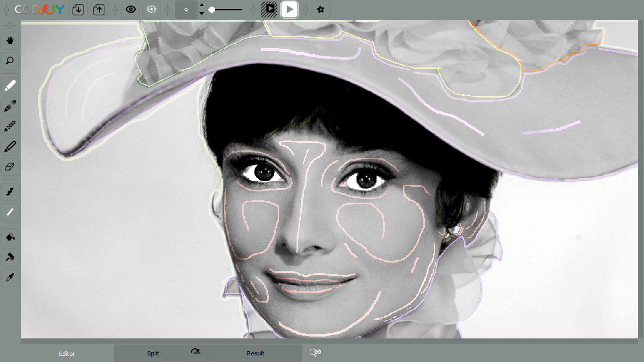Viewport: 644px width, 362px height.
Task: Switch to the Result tab
Action: click(255, 353)
